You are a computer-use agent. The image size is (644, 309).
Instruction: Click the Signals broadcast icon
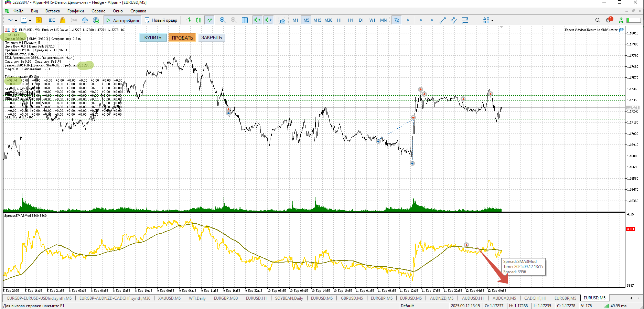point(74,20)
